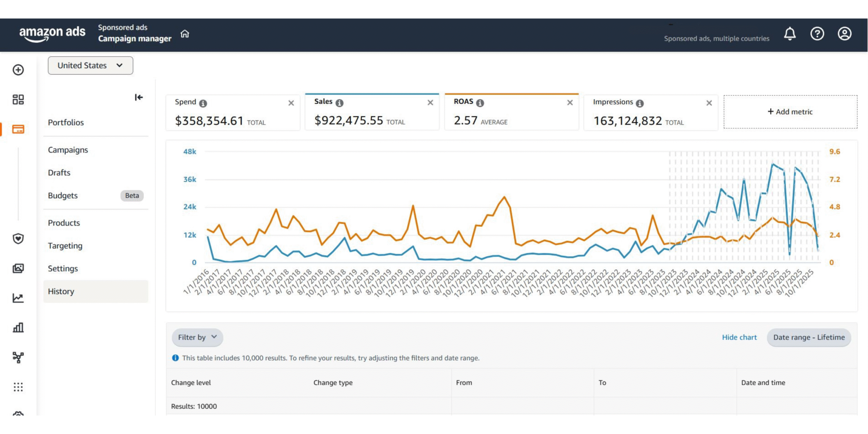
Task: Open the United States country dropdown
Action: [x=90, y=65]
